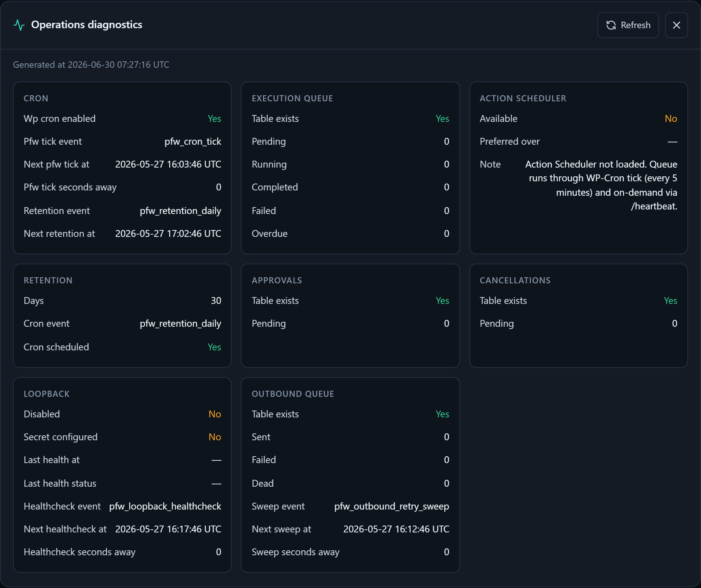Click the Retention Days value 30

216,301
